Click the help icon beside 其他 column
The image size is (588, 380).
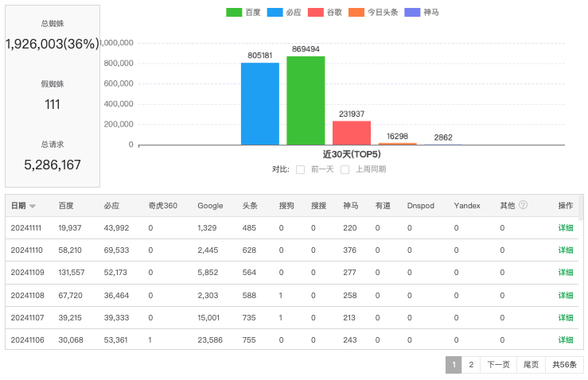pyautogui.click(x=523, y=205)
